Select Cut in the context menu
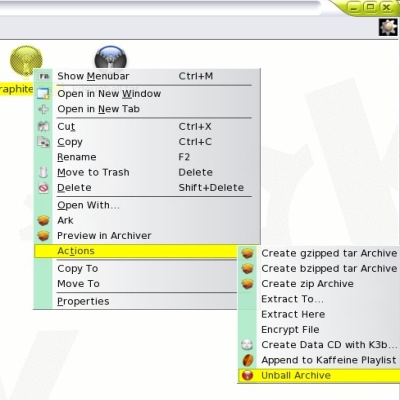Viewport: 400px width, 400px height. tap(147, 127)
